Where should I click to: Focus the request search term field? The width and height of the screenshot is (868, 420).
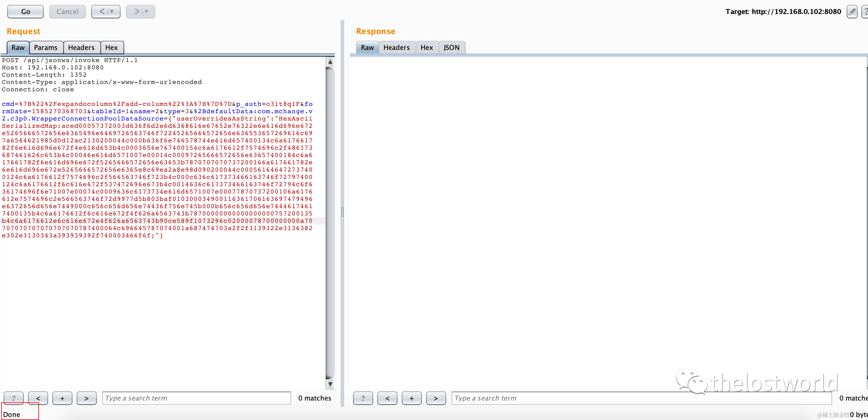pos(196,398)
